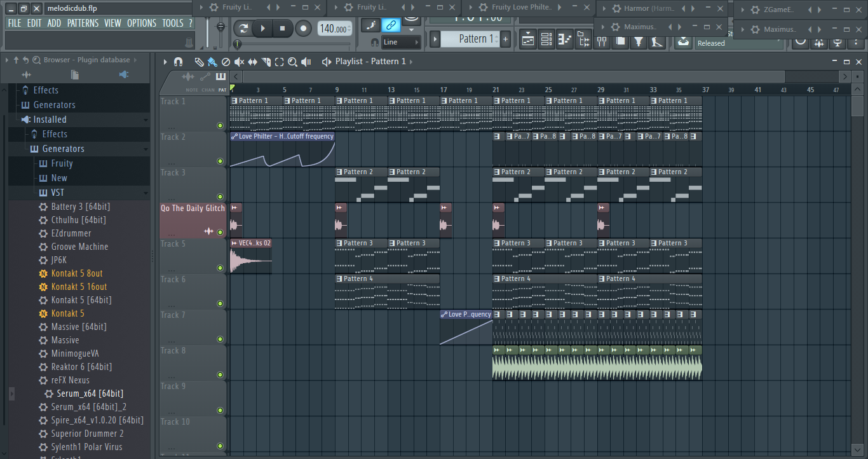Stop playback with the Stop button

[283, 28]
